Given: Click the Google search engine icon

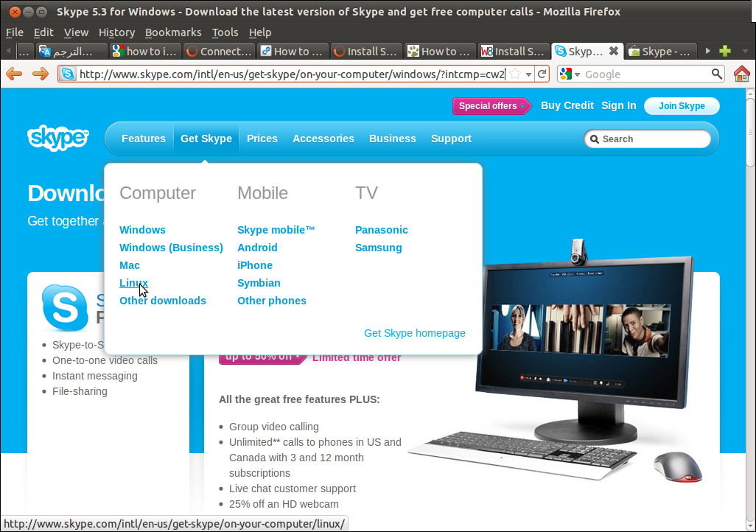Looking at the screenshot, I should [x=566, y=74].
